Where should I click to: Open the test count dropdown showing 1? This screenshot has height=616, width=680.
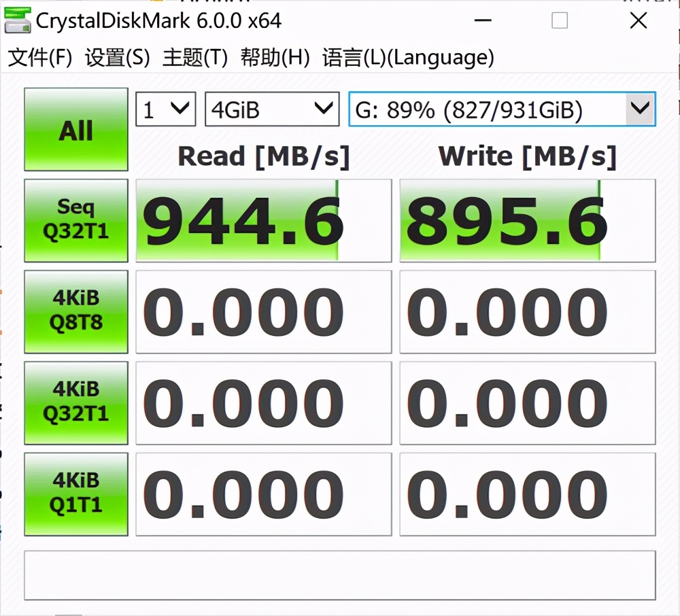[x=165, y=109]
